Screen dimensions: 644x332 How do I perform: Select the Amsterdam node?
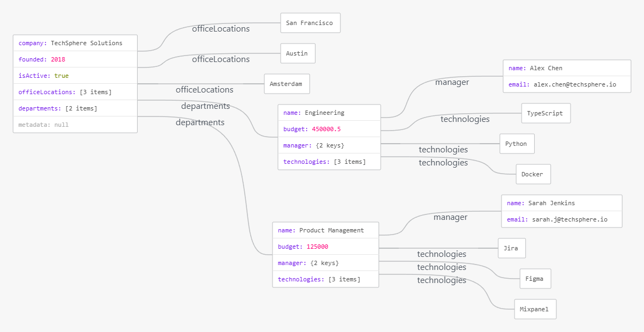(287, 84)
